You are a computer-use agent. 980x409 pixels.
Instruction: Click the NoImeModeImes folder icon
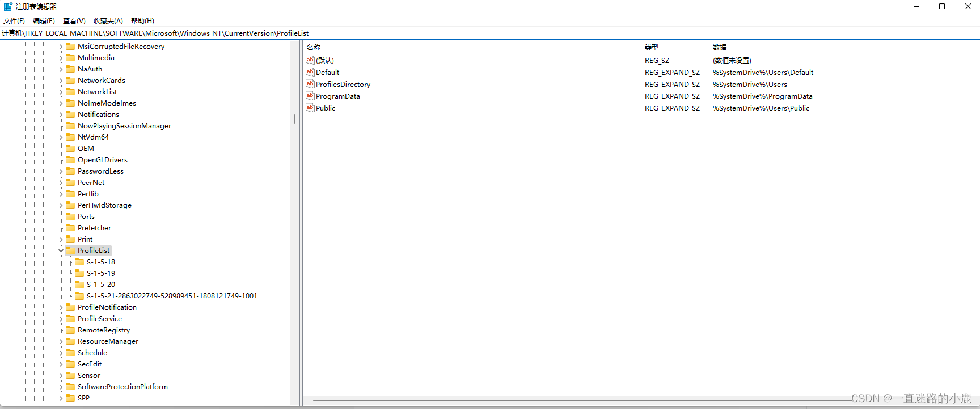(70, 103)
